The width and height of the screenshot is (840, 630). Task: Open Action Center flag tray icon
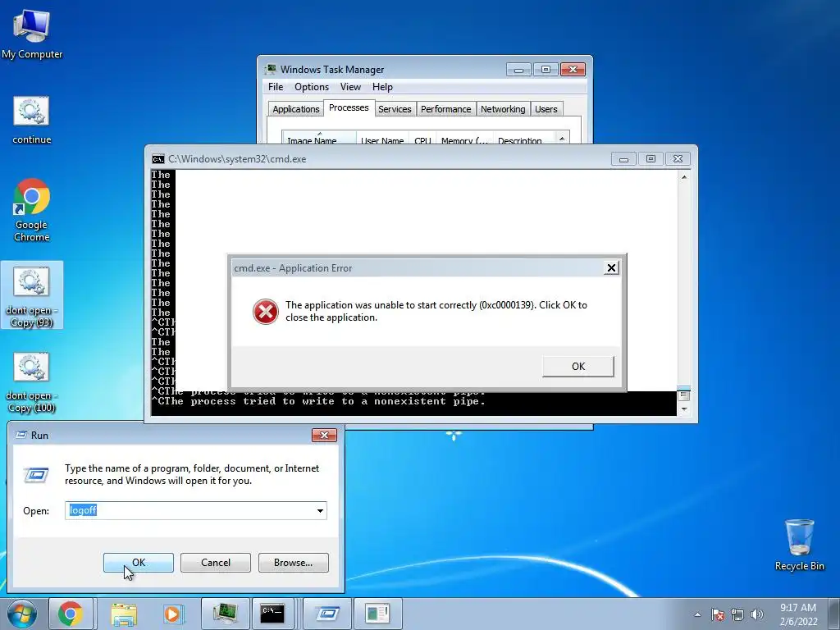click(x=718, y=614)
